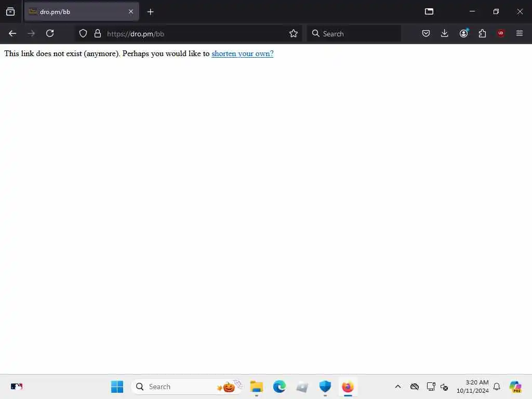Screen dimensions: 532x399
Task: Open the Extensions menu
Action: point(482,34)
